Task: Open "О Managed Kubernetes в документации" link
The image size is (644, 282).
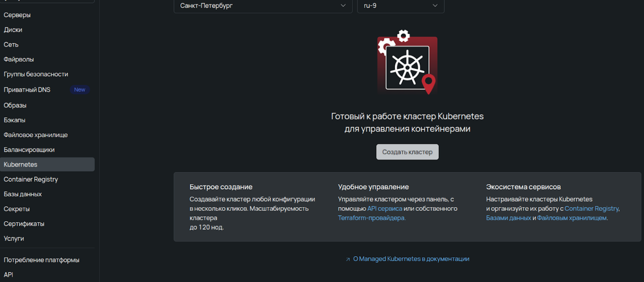Action: pos(411,258)
